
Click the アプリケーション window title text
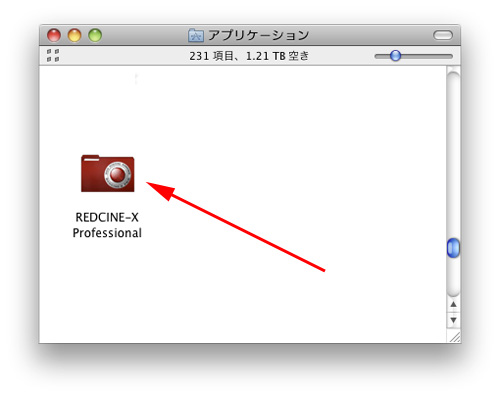click(259, 35)
